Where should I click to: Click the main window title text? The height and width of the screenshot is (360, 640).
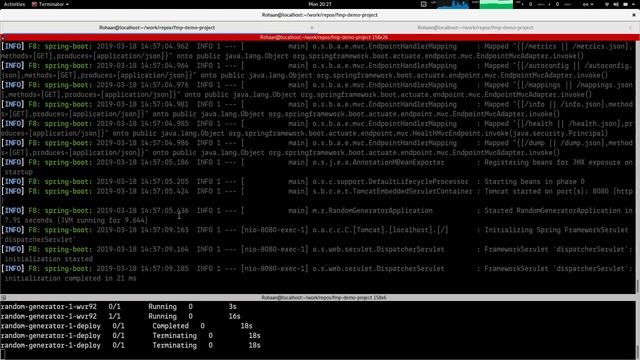tap(320, 15)
